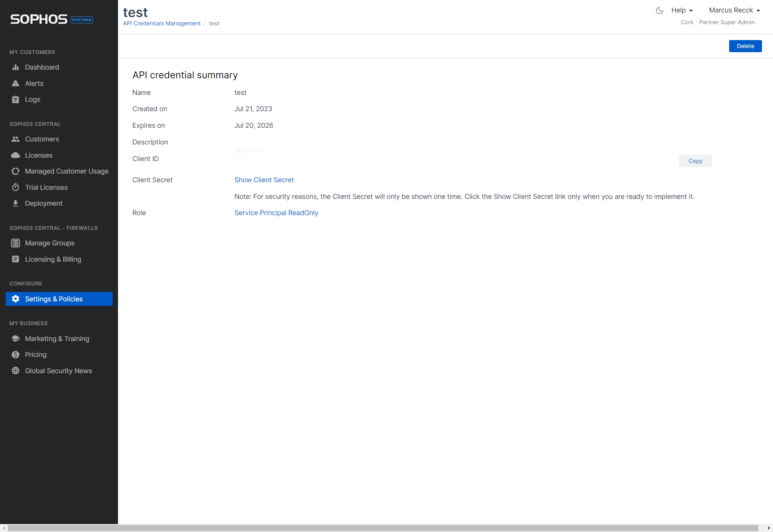Click the Alerts triangle icon
The height and width of the screenshot is (532, 773).
click(16, 84)
